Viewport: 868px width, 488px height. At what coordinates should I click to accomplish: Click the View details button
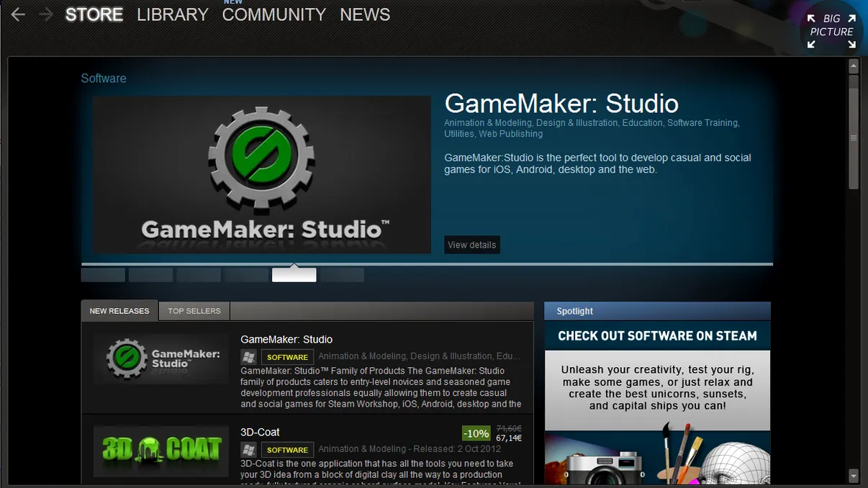click(x=472, y=245)
